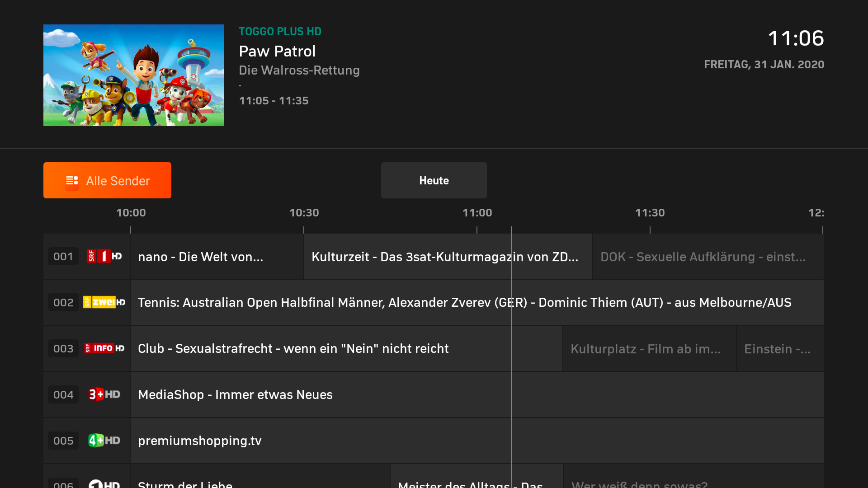This screenshot has width=868, height=488.
Task: Select the Heute day button
Action: pos(434,180)
